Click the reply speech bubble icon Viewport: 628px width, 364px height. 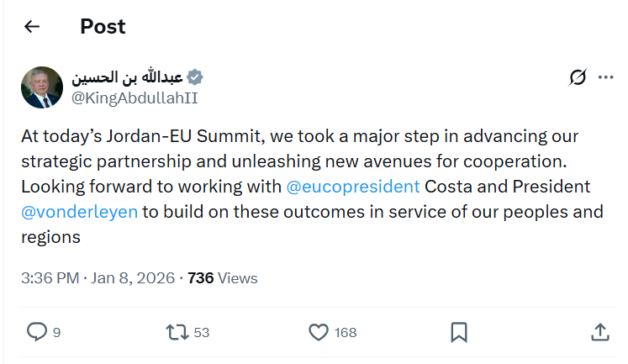pos(37,332)
